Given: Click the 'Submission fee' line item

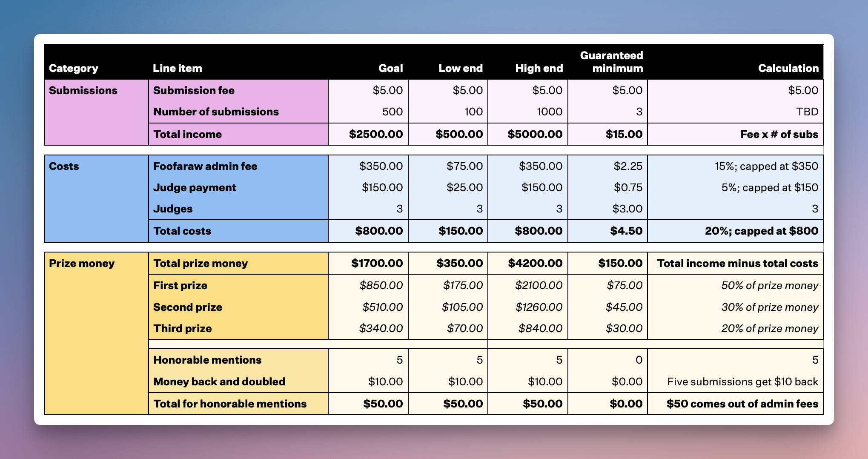Looking at the screenshot, I should pos(194,90).
